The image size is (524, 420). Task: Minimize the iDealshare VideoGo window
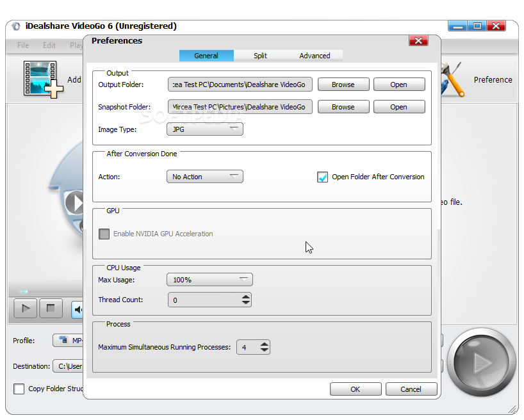click(x=457, y=26)
